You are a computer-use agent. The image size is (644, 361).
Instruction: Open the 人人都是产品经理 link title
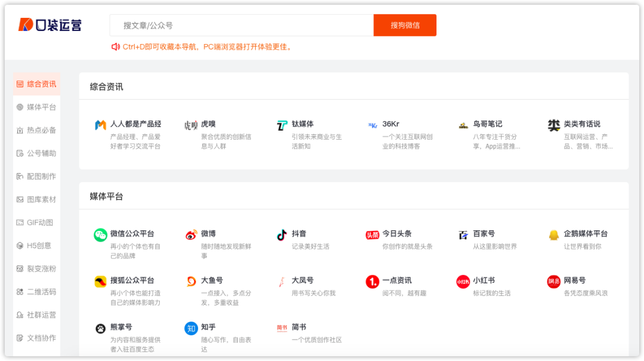coord(135,124)
